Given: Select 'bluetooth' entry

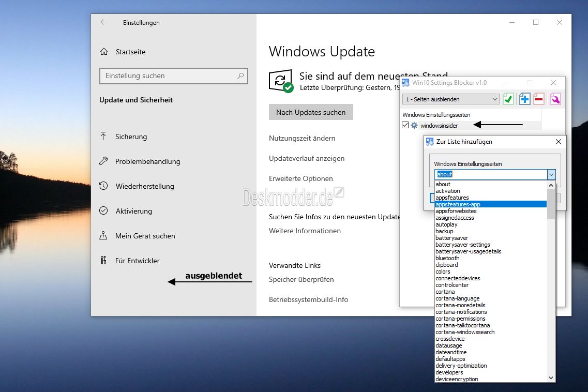Looking at the screenshot, I should [490, 258].
